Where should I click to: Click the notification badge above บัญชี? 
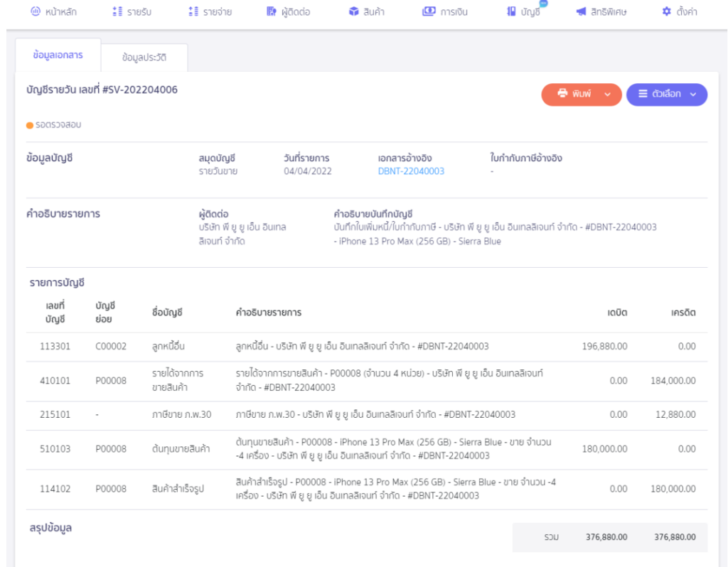click(543, 3)
